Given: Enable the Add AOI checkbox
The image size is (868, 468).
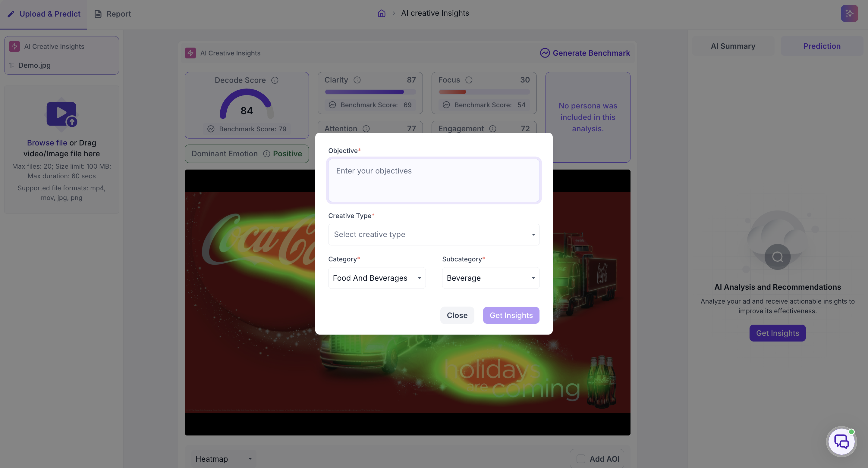Looking at the screenshot, I should tap(580, 459).
